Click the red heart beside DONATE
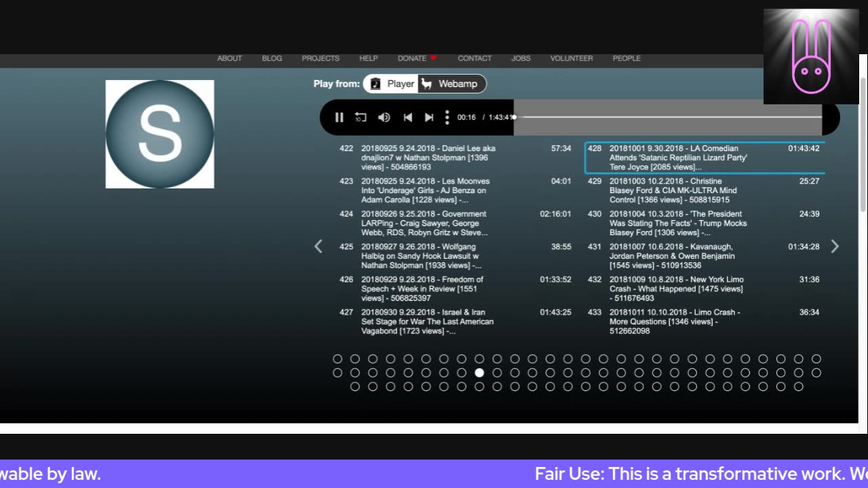868x488 pixels. [x=433, y=58]
